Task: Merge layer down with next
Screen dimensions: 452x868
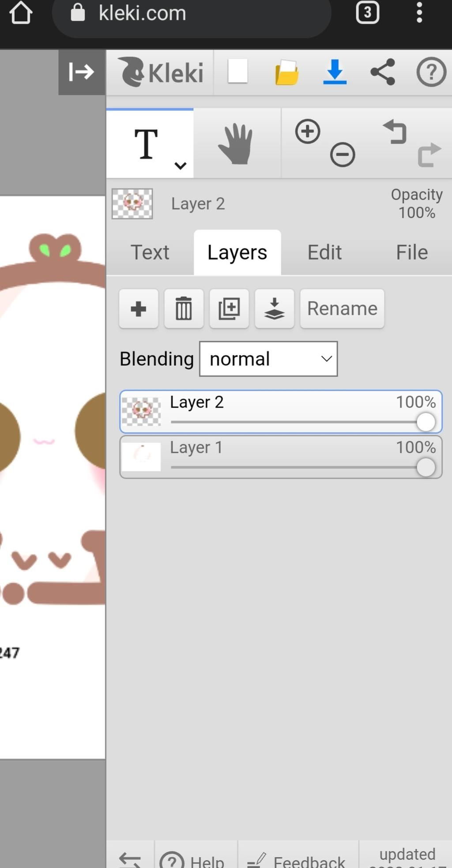Action: [x=275, y=308]
